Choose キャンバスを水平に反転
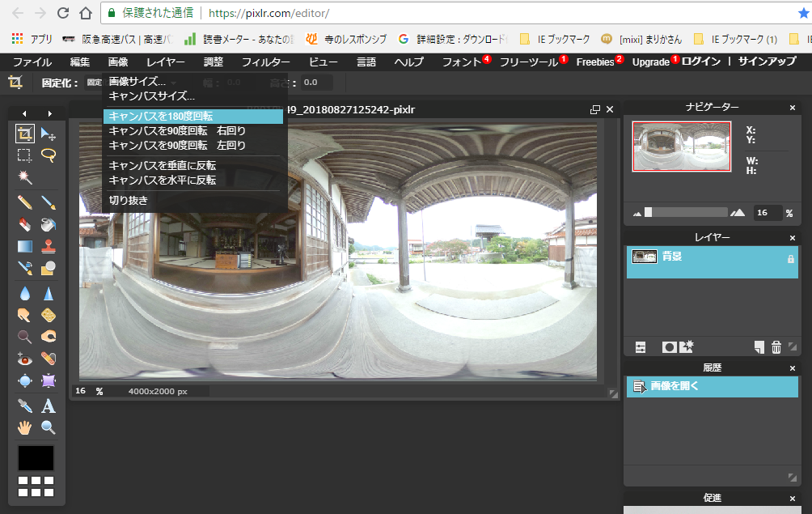This screenshot has width=812, height=514. 163,181
